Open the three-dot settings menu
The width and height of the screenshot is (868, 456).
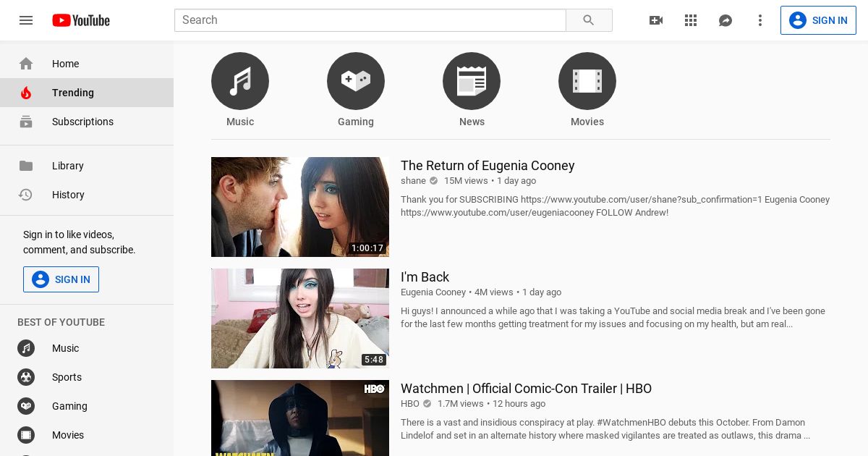(x=760, y=20)
